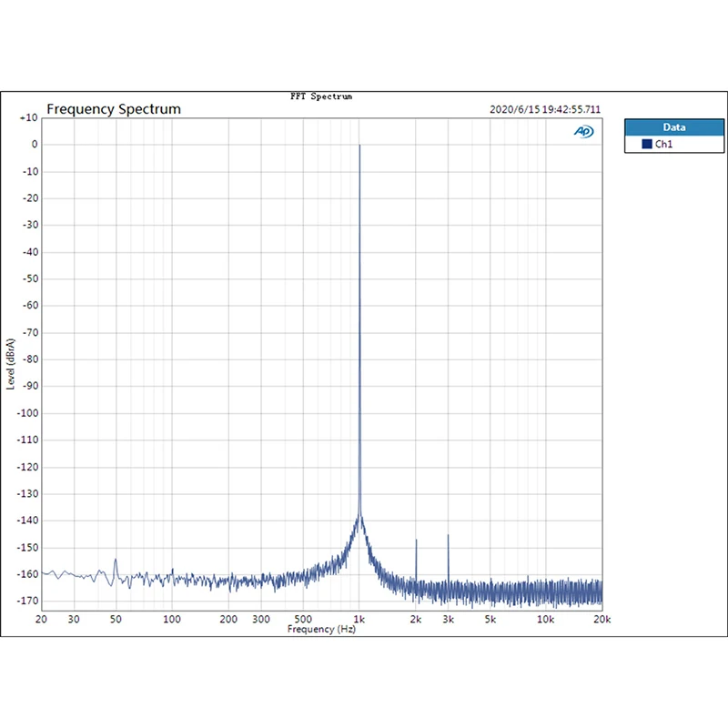Image resolution: width=728 pixels, height=728 pixels.
Task: Click the 1k frequency axis tick label
Action: pyautogui.click(x=359, y=619)
